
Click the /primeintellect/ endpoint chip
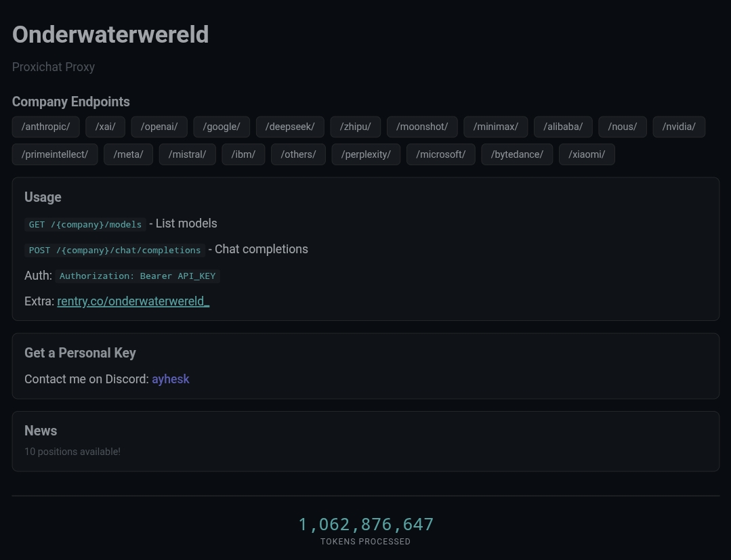tap(55, 154)
